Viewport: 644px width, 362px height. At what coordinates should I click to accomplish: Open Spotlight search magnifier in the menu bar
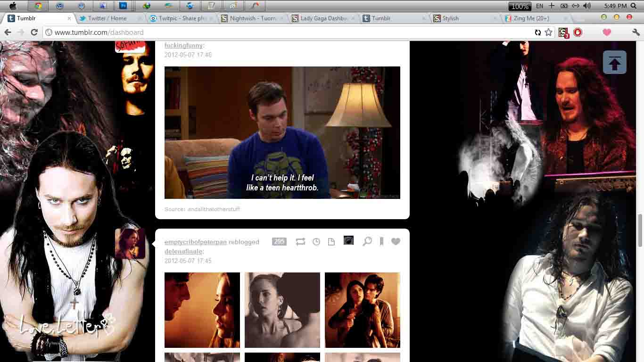[x=634, y=6]
